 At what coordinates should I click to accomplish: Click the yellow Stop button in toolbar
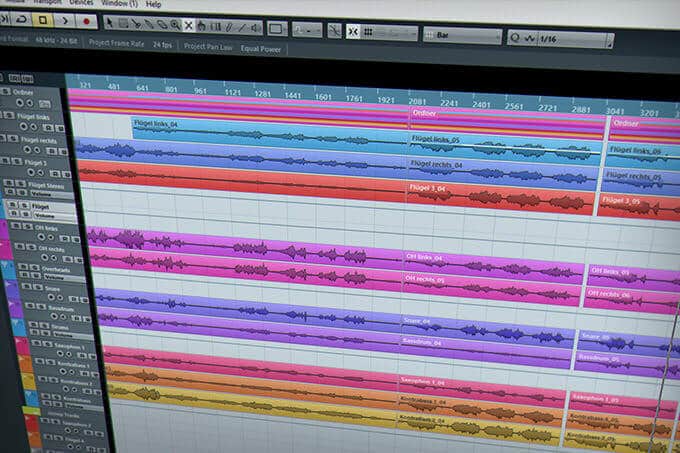tap(41, 20)
